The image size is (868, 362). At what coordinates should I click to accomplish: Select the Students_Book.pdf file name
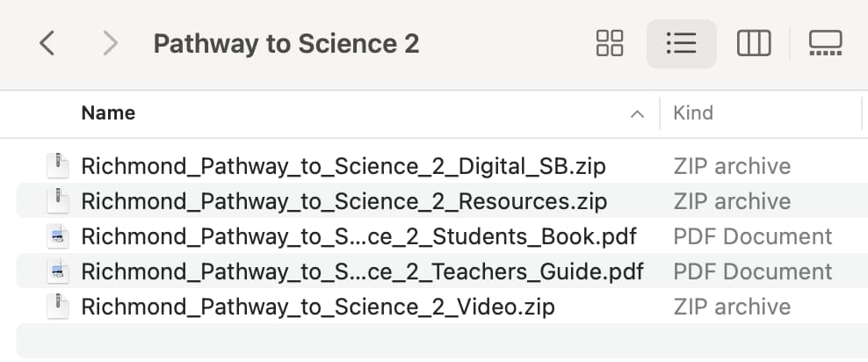(358, 236)
